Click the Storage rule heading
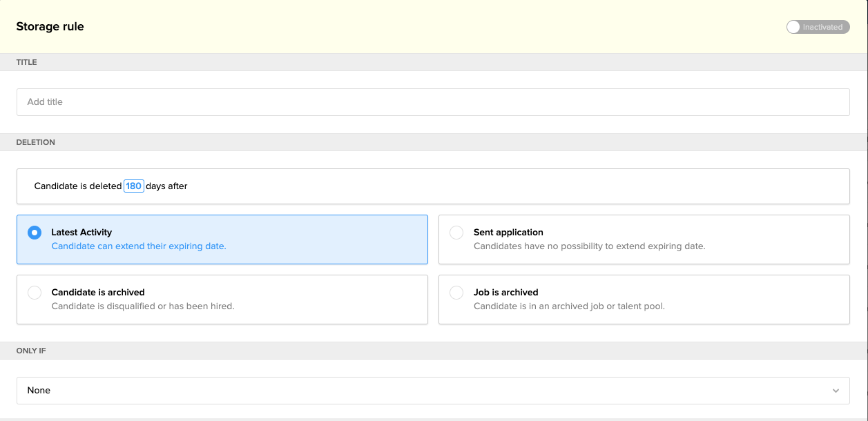This screenshot has height=421, width=868. point(50,27)
